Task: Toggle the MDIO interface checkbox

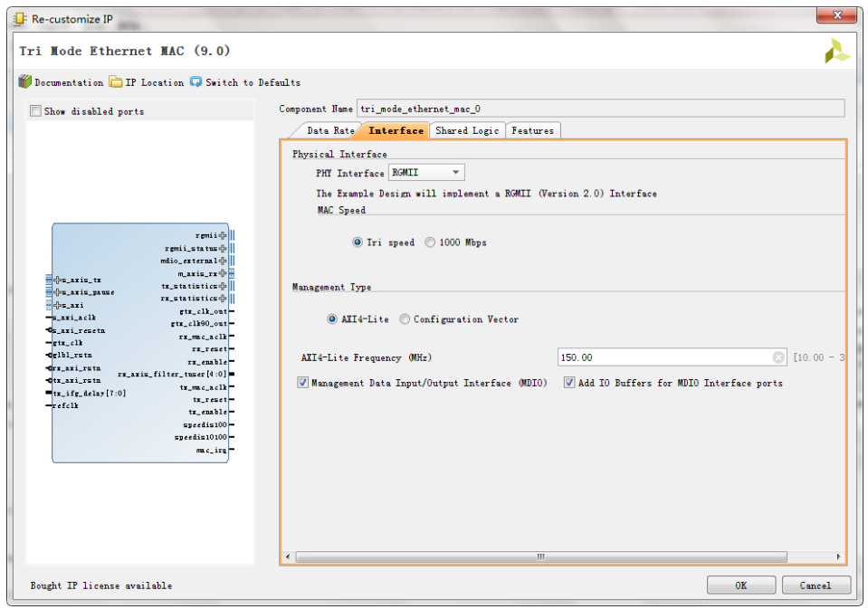Action: pyautogui.click(x=303, y=383)
